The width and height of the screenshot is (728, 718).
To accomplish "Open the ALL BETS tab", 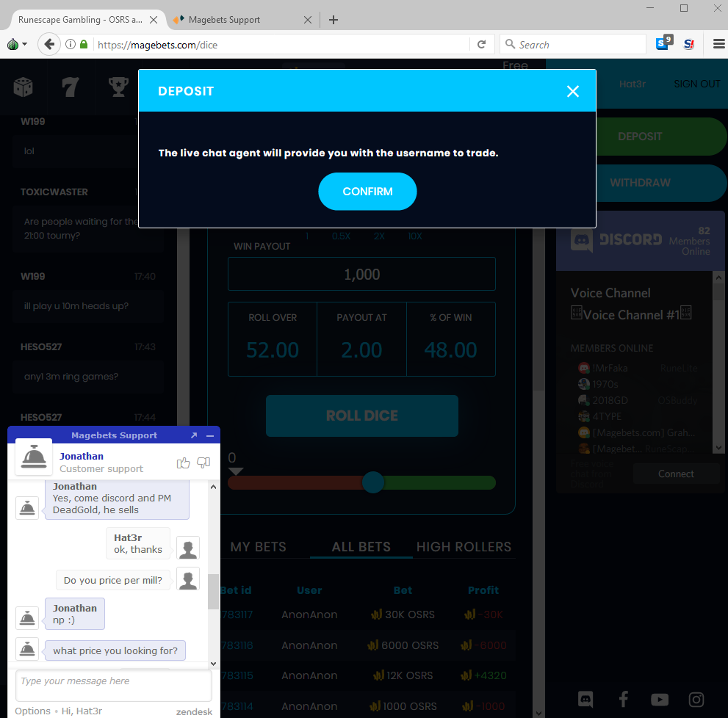I will pos(361,547).
